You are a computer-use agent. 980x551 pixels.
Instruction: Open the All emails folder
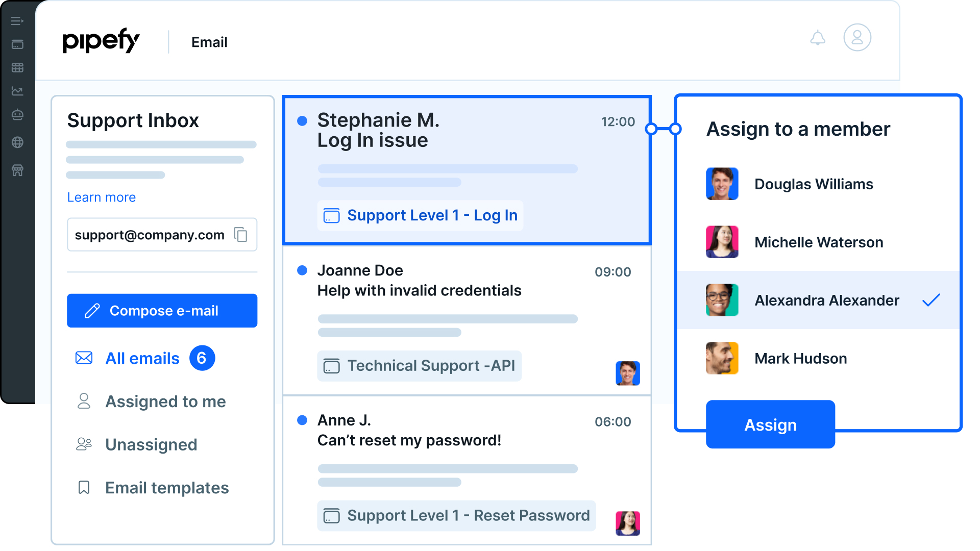pyautogui.click(x=142, y=359)
